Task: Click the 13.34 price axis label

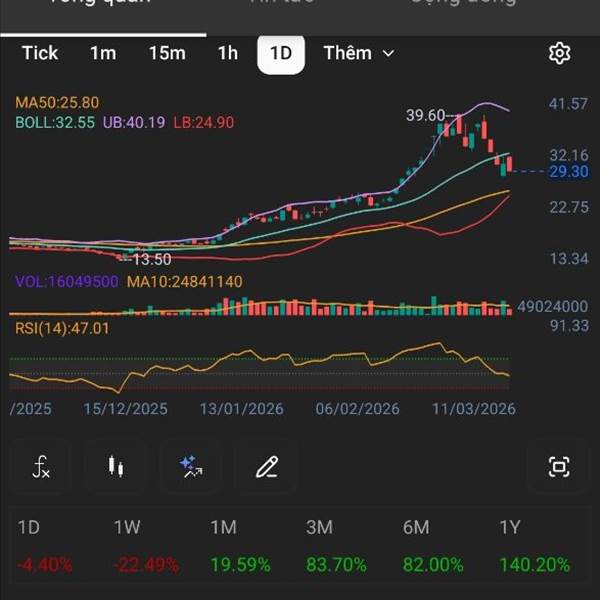Action: pos(569,259)
